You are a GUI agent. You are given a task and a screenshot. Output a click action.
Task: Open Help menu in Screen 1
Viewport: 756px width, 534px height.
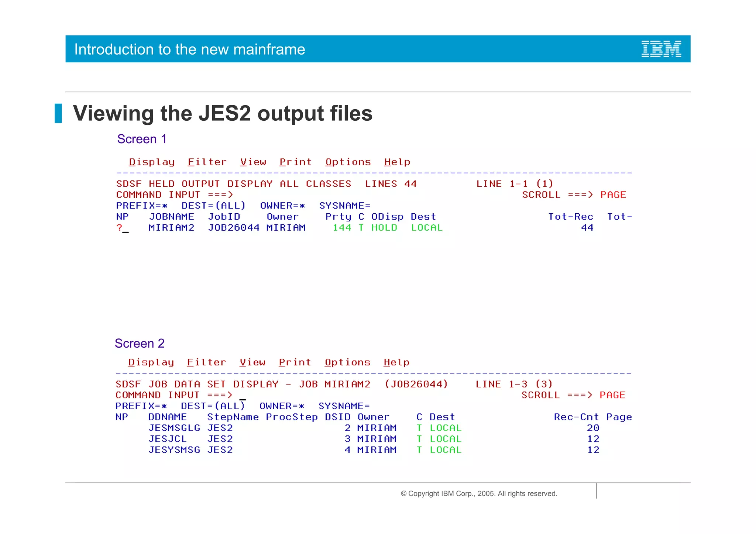click(x=397, y=162)
